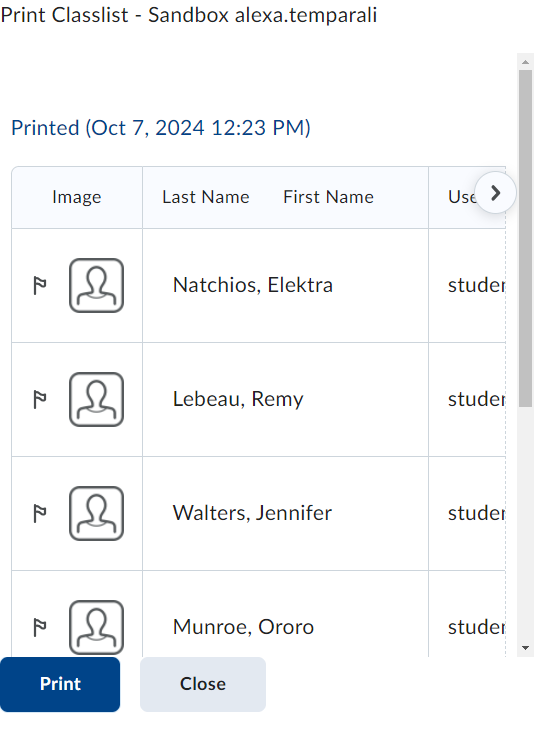The width and height of the screenshot is (534, 734).
Task: Click the Print Classlist dialog title
Action: tap(189, 15)
